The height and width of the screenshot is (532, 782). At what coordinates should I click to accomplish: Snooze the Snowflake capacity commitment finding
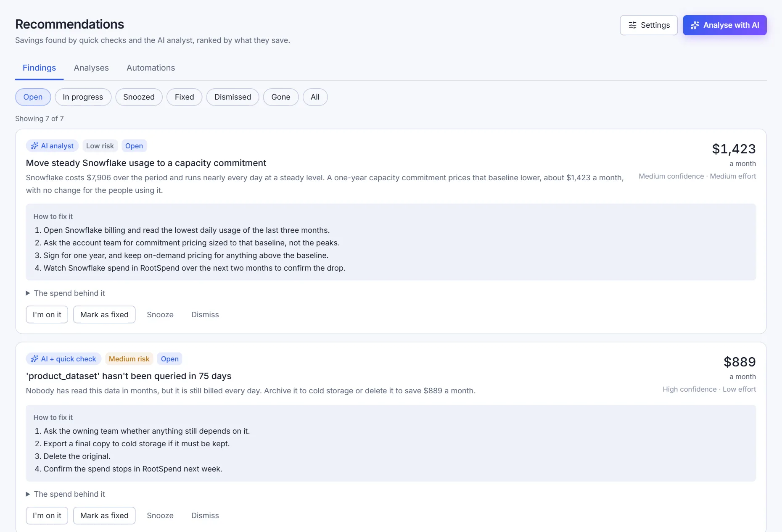pos(160,315)
